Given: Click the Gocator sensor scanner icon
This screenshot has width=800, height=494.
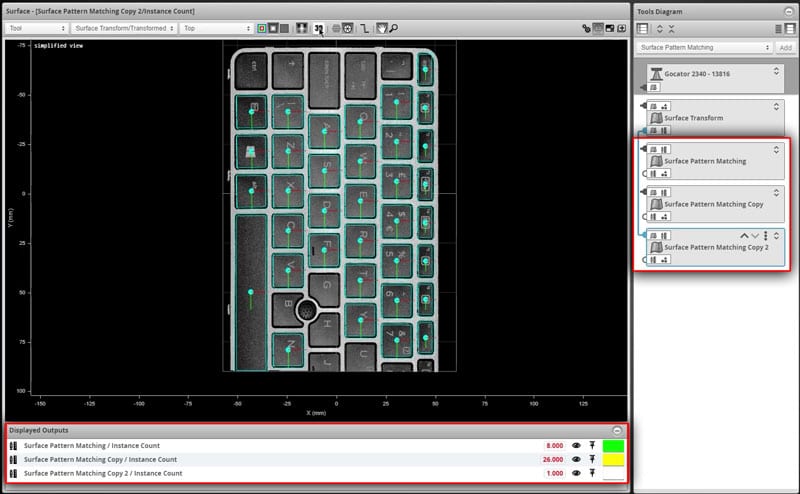Looking at the screenshot, I should [656, 74].
